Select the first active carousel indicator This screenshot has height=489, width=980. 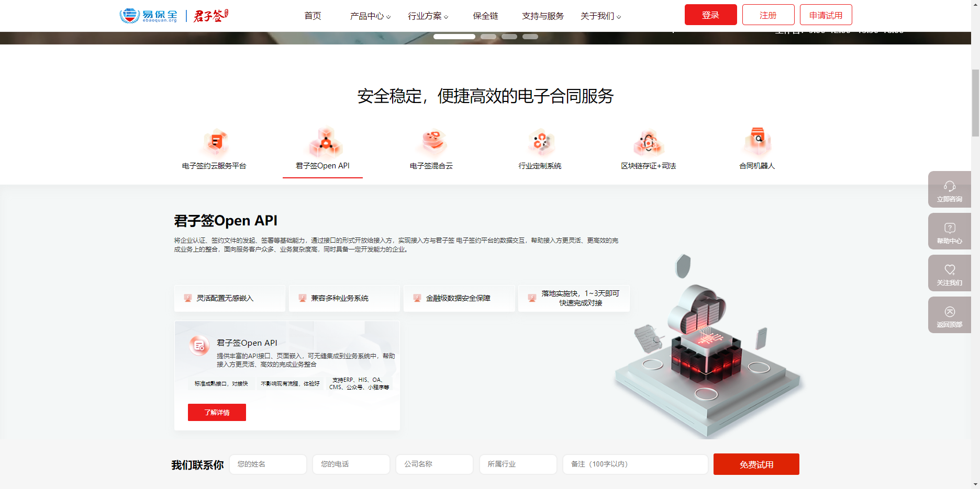(x=454, y=37)
